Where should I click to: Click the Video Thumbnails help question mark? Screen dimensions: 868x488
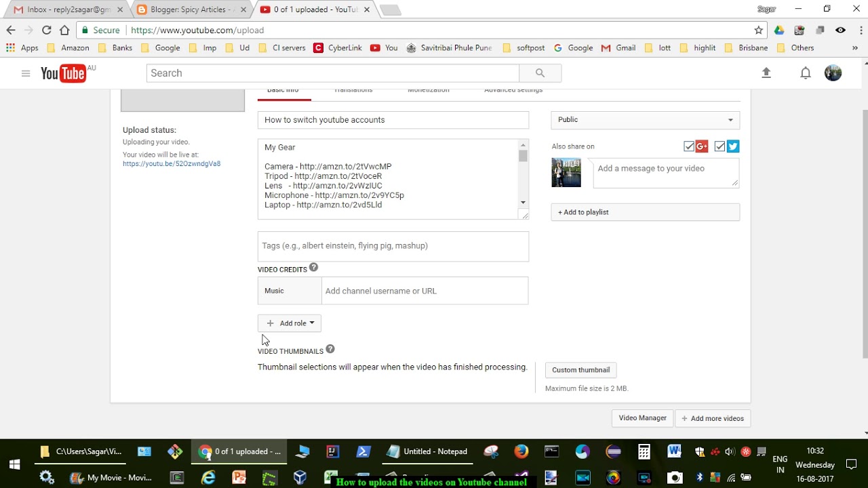[330, 349]
